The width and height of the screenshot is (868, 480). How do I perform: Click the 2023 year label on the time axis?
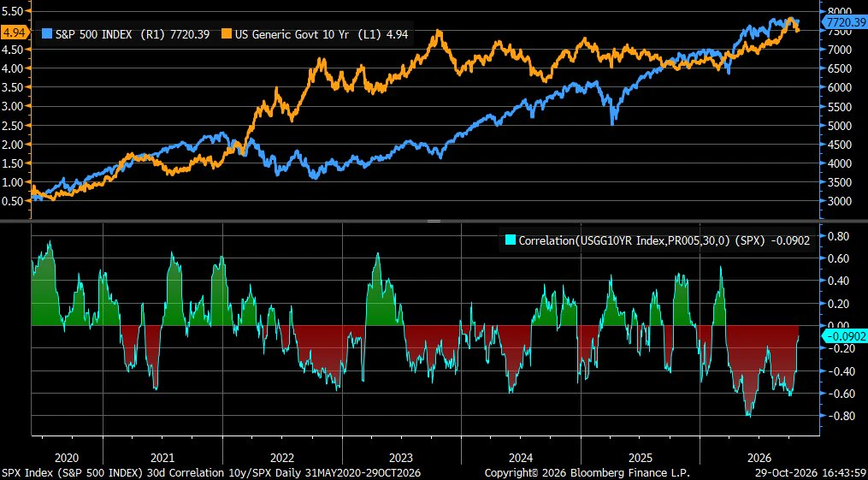[401, 458]
